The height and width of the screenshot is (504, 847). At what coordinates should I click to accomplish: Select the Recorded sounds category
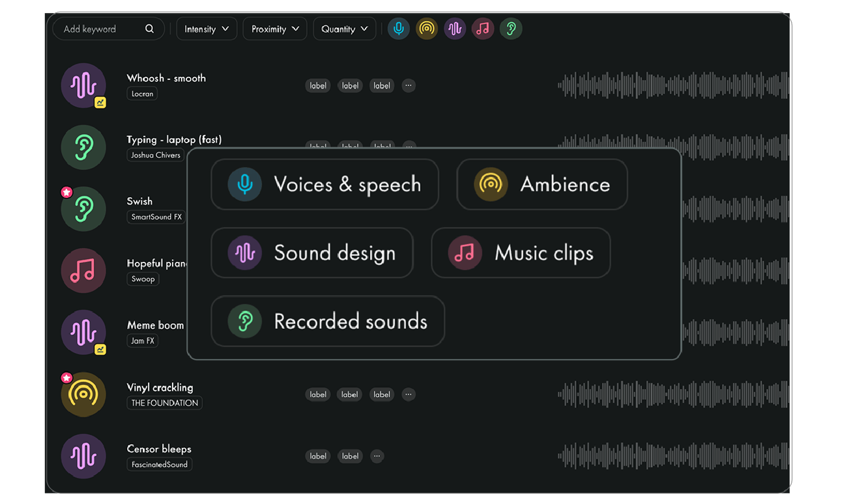coord(328,321)
